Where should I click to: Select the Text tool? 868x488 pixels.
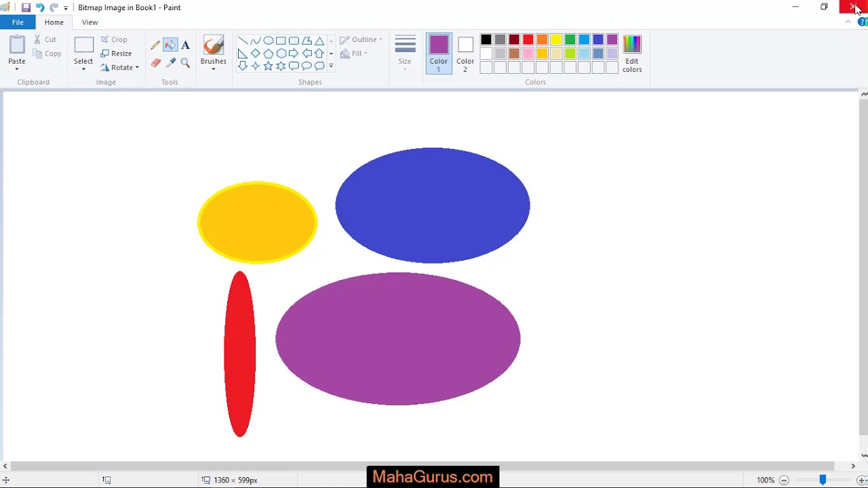(185, 45)
